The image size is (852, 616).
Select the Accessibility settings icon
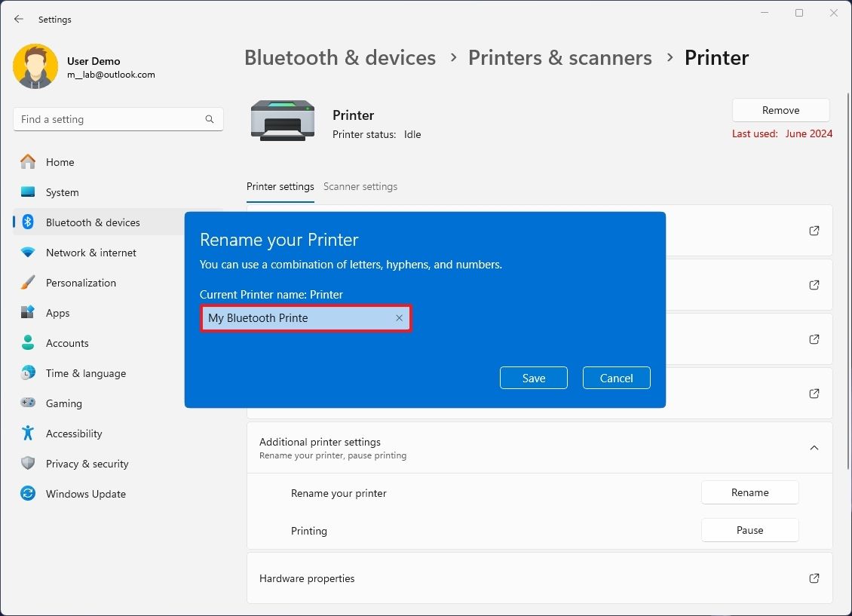pyautogui.click(x=28, y=434)
